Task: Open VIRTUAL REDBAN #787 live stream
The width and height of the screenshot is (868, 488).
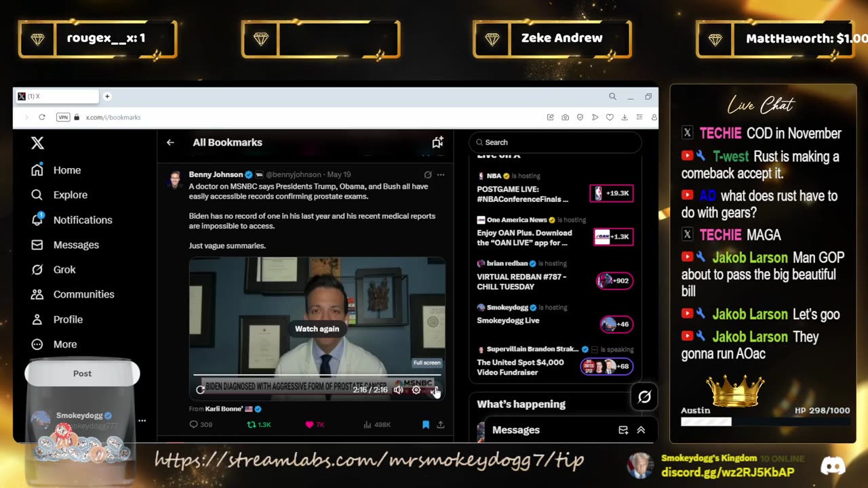Action: [x=521, y=282]
